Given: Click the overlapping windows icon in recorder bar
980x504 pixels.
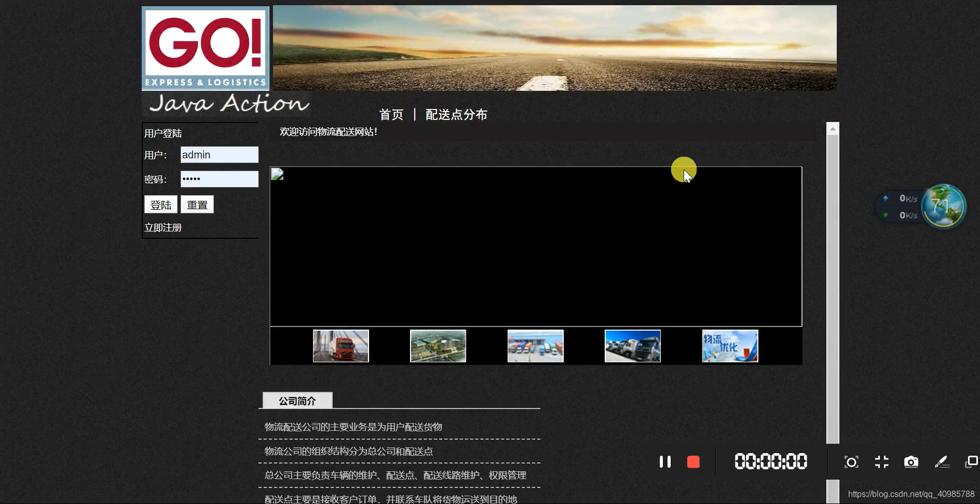Looking at the screenshot, I should [971, 462].
